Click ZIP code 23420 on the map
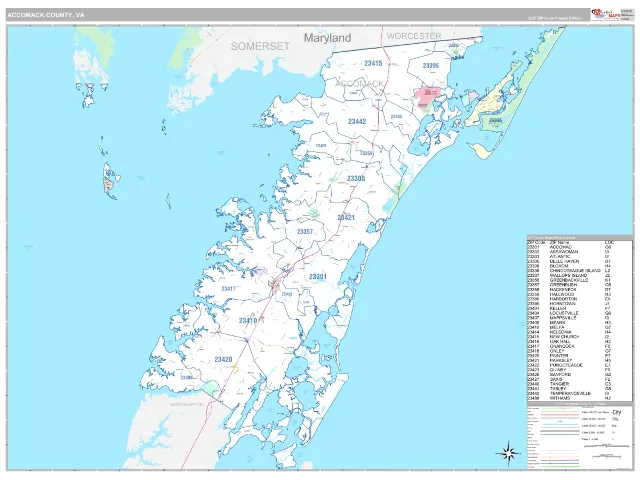 point(223,360)
